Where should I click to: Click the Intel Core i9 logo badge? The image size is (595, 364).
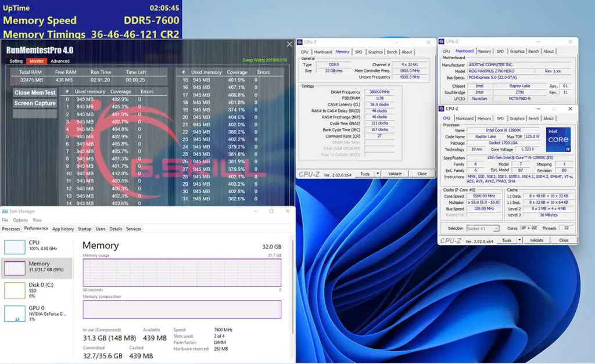[x=558, y=139]
